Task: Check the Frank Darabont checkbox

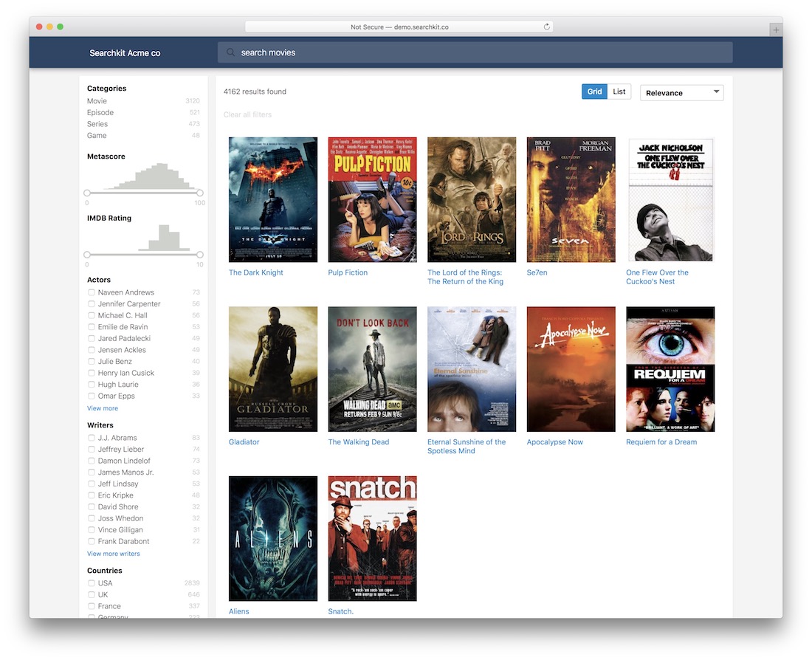Action: [x=91, y=541]
